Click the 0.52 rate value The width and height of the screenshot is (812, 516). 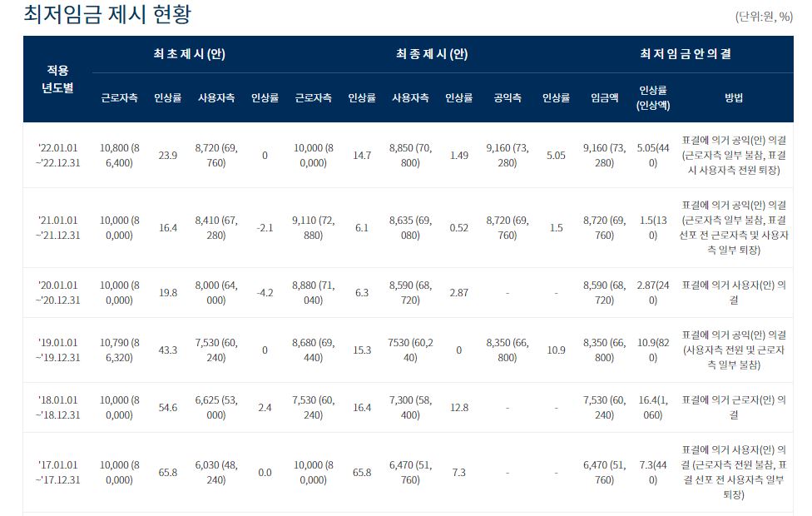tap(458, 227)
